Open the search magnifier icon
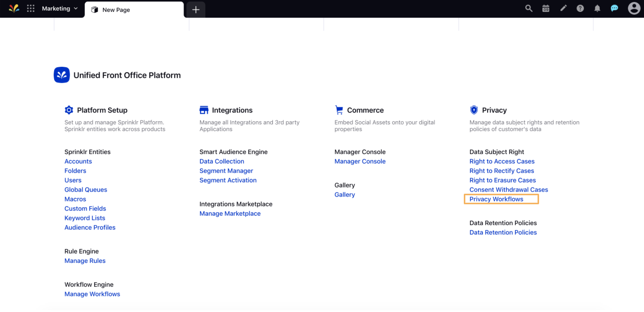Screen dimensions: 644x312 pos(529,8)
